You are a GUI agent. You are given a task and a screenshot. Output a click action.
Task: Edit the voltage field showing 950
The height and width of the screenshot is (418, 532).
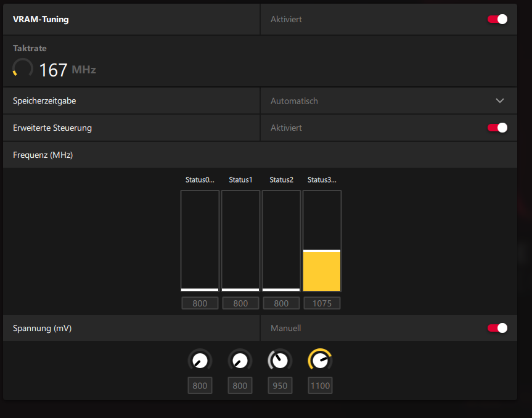(x=280, y=385)
